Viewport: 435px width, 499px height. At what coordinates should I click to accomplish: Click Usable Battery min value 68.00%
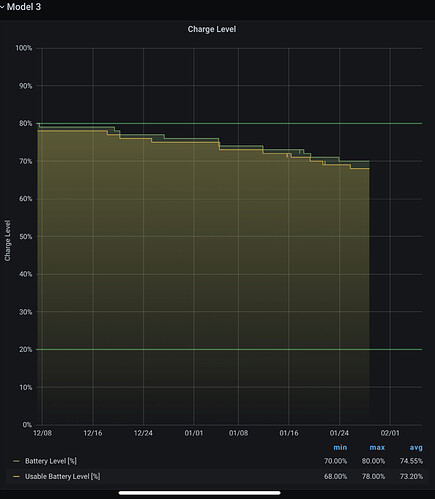pos(335,476)
